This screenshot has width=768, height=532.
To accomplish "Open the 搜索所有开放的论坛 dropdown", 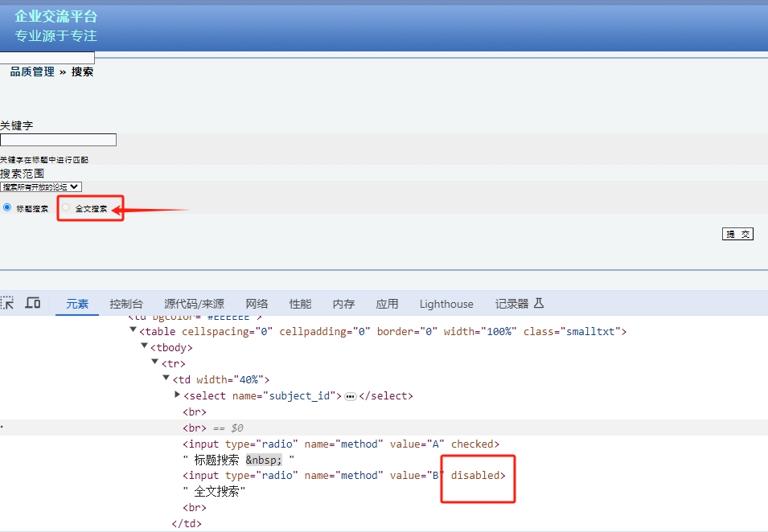I will pyautogui.click(x=41, y=186).
